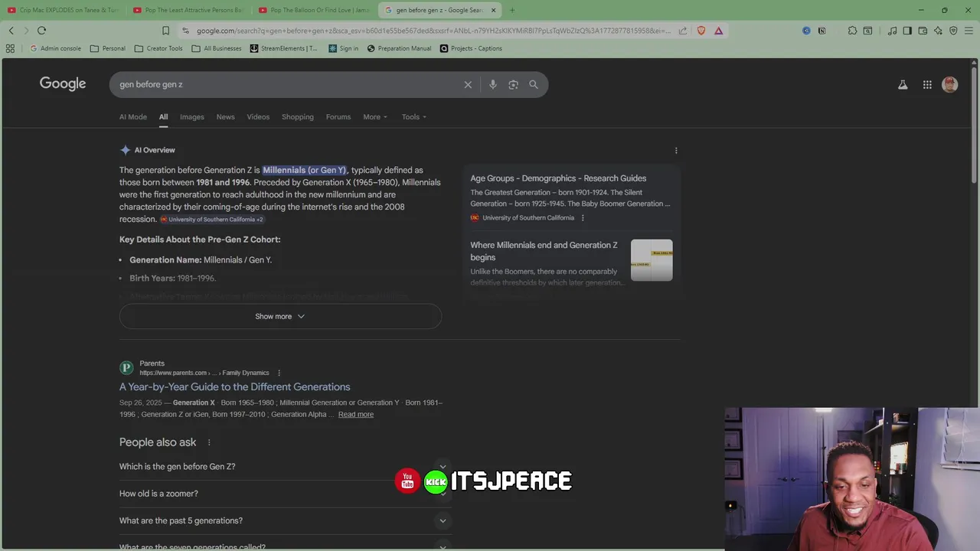Screen dimensions: 980x551
Task: Clear the search box with X
Action: pos(468,85)
